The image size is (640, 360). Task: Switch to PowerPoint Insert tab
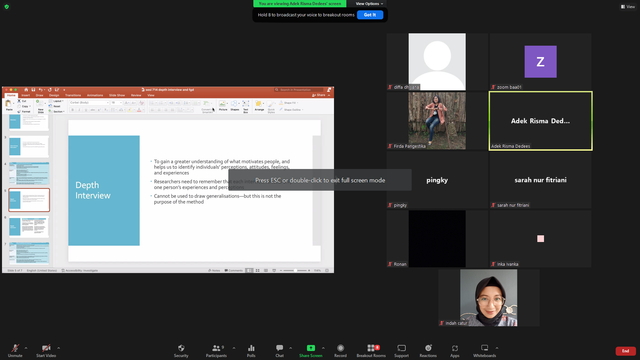coord(25,95)
